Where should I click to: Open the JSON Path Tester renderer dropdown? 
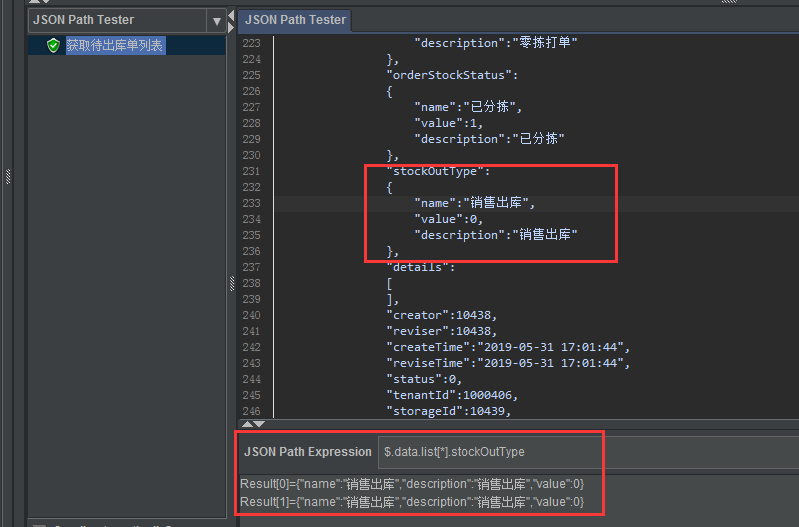[x=217, y=21]
